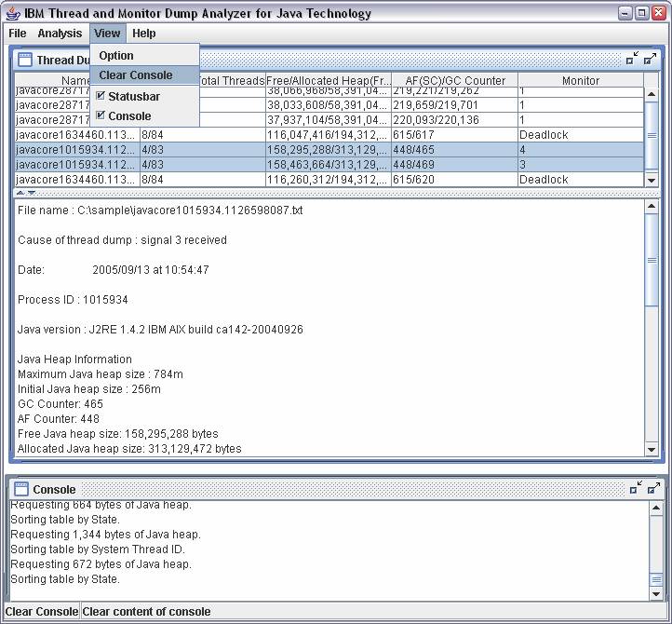Viewport: 672px width, 624px height.
Task: Maximize the Console internal frame
Action: click(x=653, y=488)
